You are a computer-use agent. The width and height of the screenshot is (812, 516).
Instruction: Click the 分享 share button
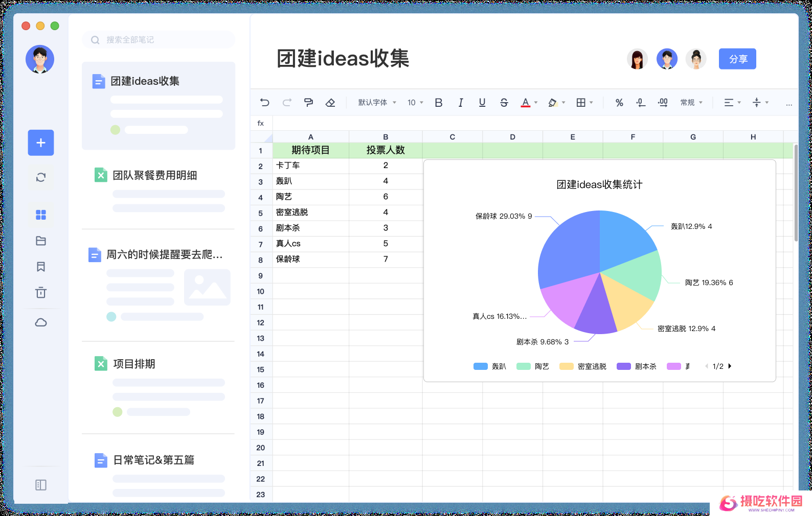click(x=737, y=59)
